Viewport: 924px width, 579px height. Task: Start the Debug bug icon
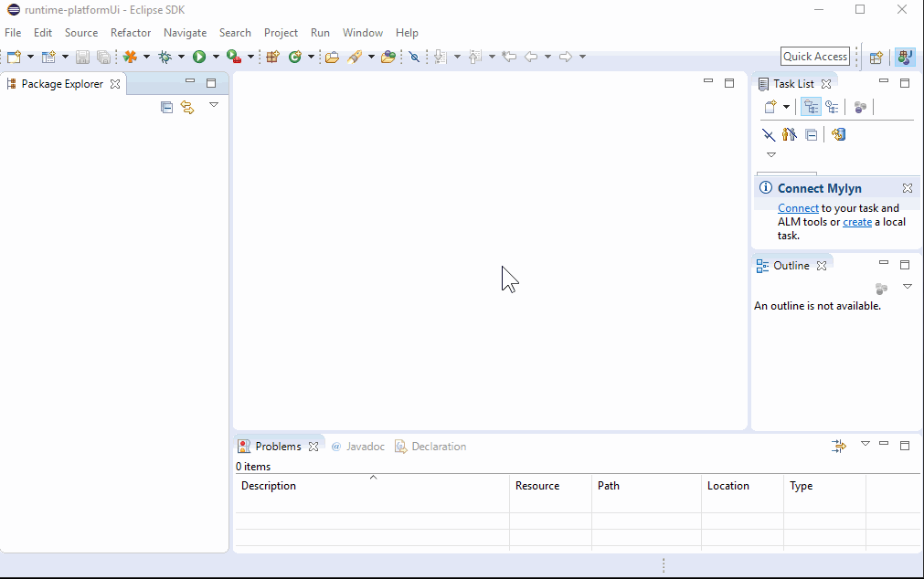pos(165,57)
